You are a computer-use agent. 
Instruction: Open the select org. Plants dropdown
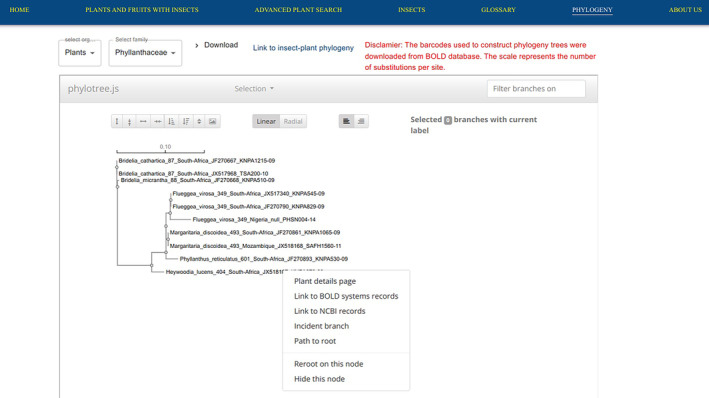(x=80, y=53)
